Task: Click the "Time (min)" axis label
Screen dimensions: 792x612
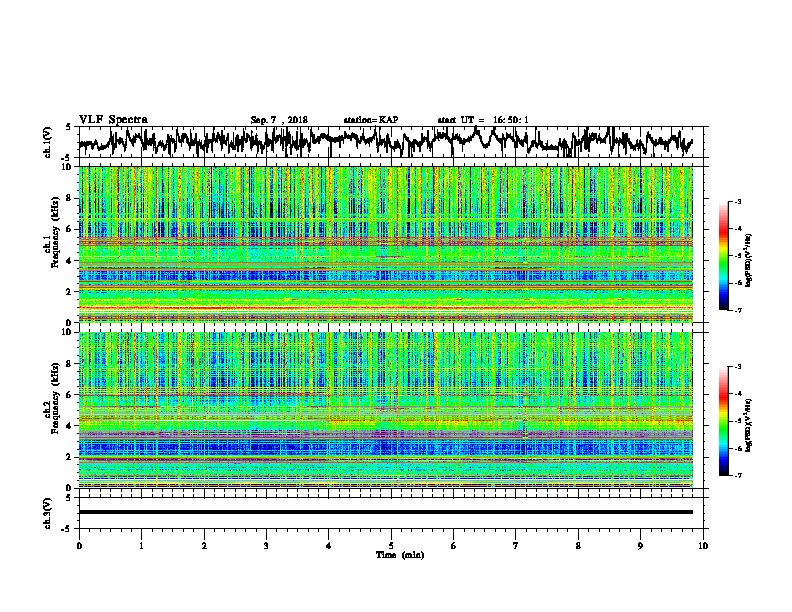Action: tap(400, 555)
